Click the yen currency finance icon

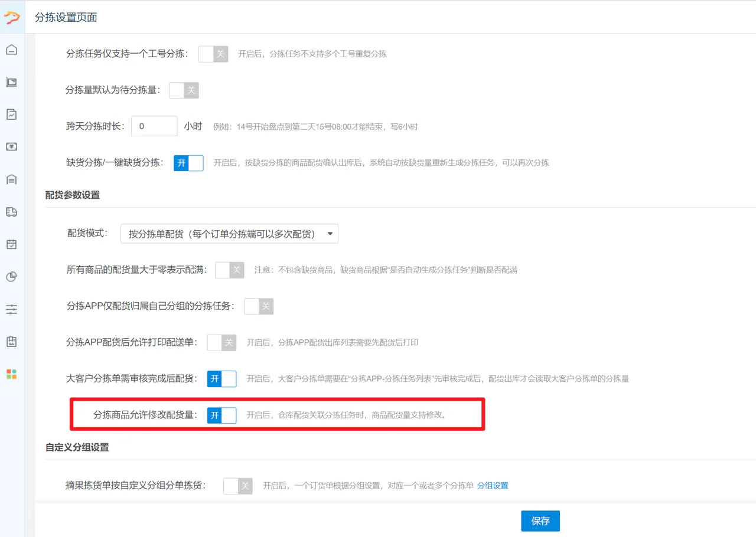tap(12, 147)
